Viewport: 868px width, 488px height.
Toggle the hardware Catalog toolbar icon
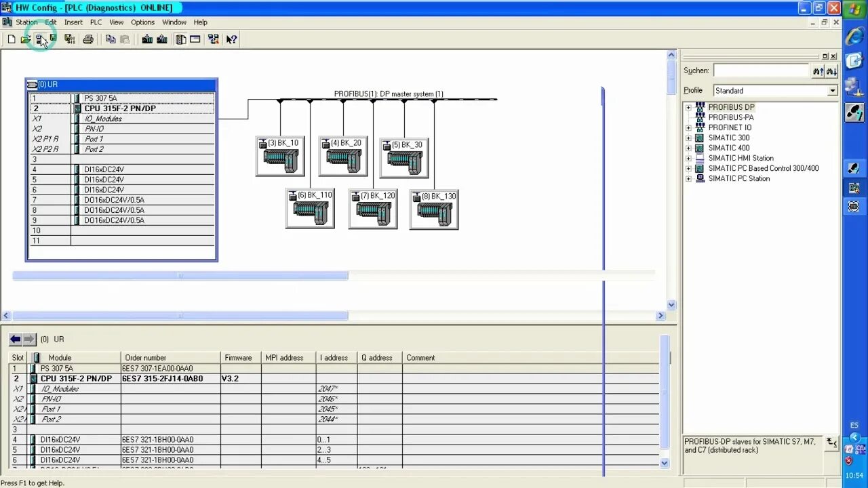[181, 39]
